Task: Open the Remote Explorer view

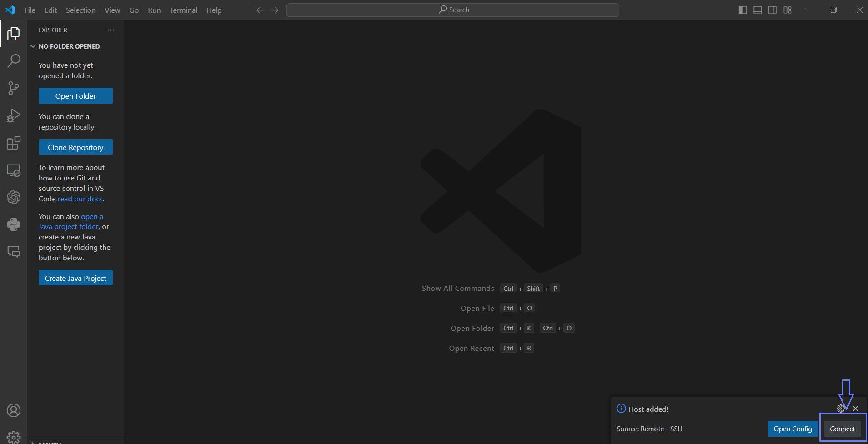Action: click(14, 170)
